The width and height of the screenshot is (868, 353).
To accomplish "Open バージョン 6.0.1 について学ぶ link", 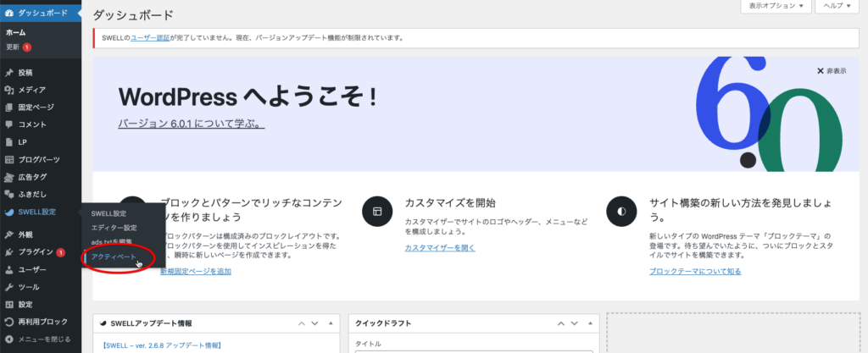I will pos(192,124).
